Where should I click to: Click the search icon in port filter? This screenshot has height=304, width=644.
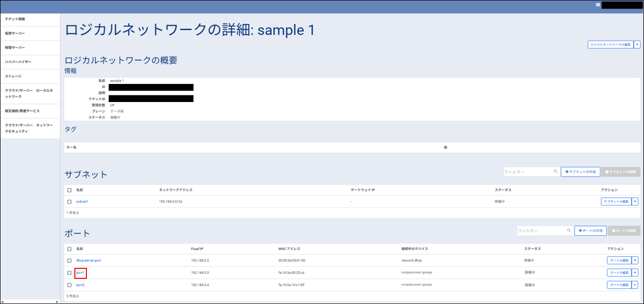(569, 231)
